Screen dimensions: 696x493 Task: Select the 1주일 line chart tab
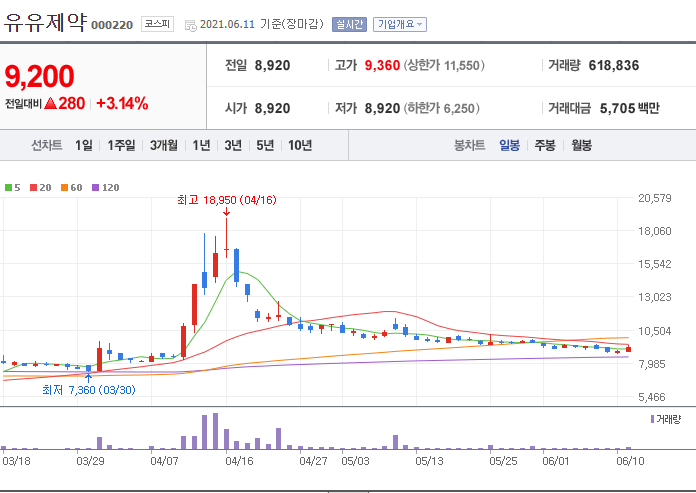point(121,145)
